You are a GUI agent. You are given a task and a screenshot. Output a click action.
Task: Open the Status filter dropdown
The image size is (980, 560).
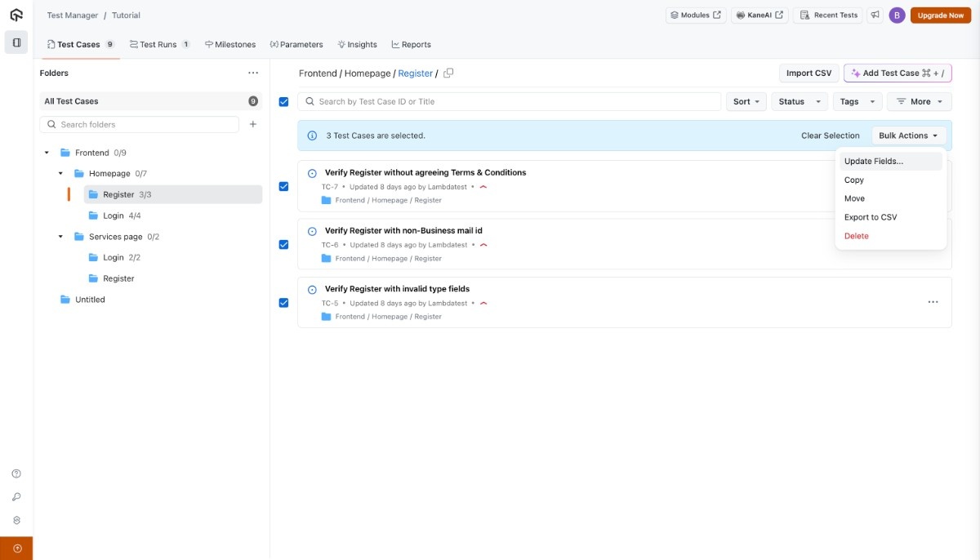(799, 102)
